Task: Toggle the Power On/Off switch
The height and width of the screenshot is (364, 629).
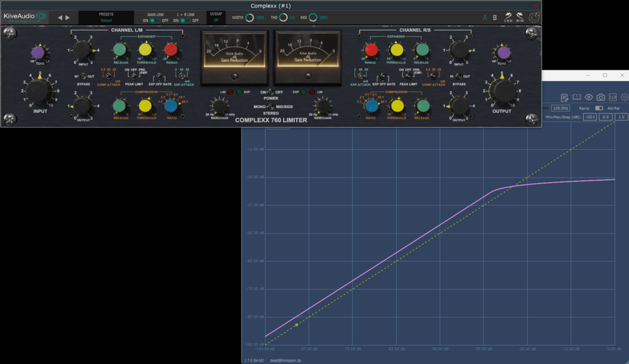Action: (271, 92)
